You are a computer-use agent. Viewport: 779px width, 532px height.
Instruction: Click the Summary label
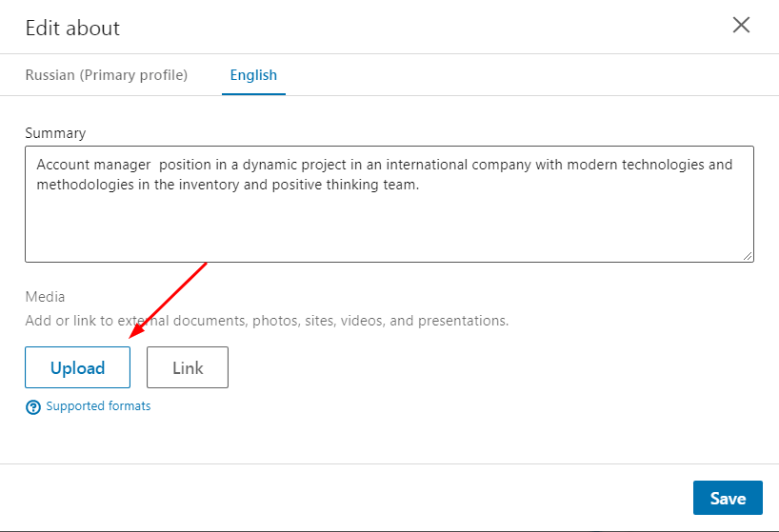click(x=55, y=133)
